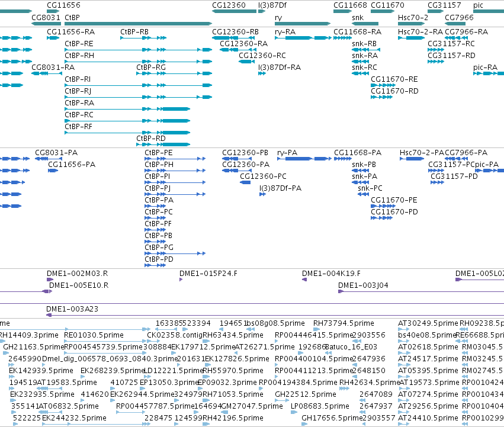This screenshot has height=427, width=504.
Task: Select the snk-PC protein label
Action: (370, 188)
